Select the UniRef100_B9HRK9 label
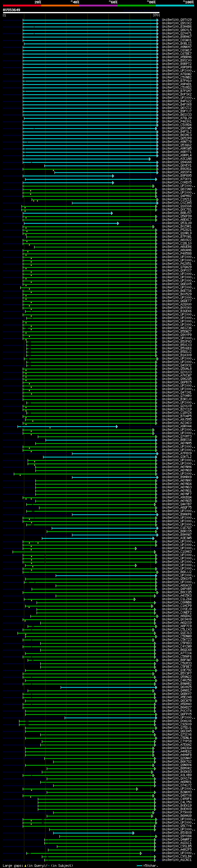Image resolution: width=197 pixels, height=868 pixels. [x=177, y=477]
